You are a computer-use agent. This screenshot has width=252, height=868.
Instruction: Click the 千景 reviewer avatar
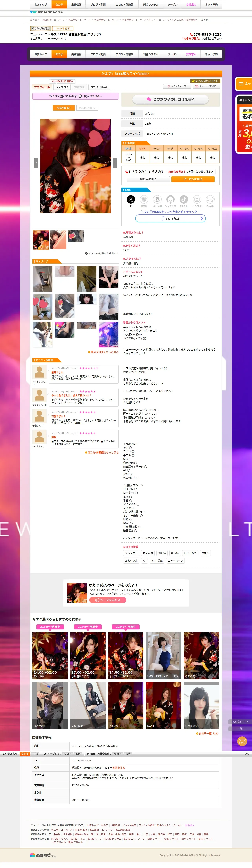click(39, 416)
